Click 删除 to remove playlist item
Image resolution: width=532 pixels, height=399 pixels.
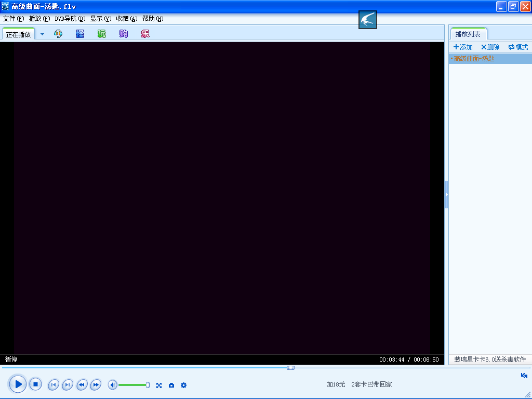[x=490, y=47]
